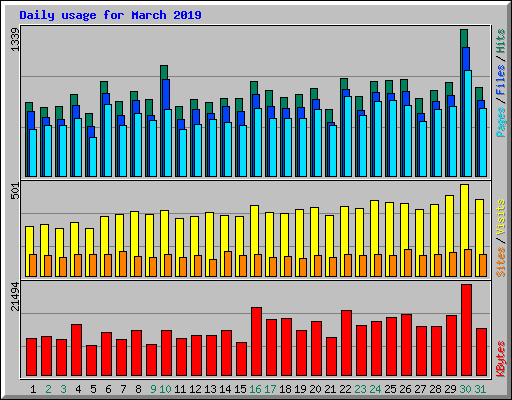
Task: Click day label 26 on the axis
Action: click(x=405, y=389)
